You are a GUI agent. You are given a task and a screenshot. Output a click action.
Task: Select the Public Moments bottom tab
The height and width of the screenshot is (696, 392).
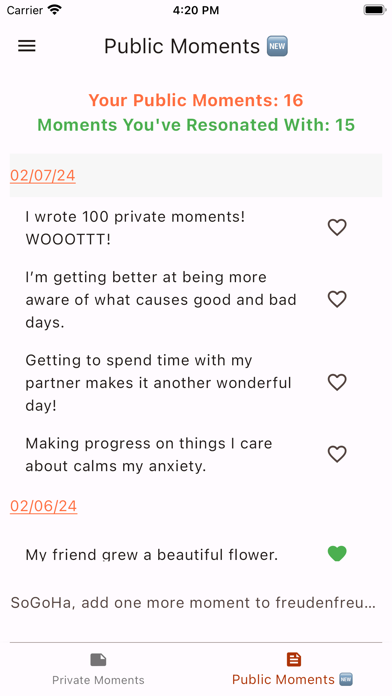coord(293,668)
